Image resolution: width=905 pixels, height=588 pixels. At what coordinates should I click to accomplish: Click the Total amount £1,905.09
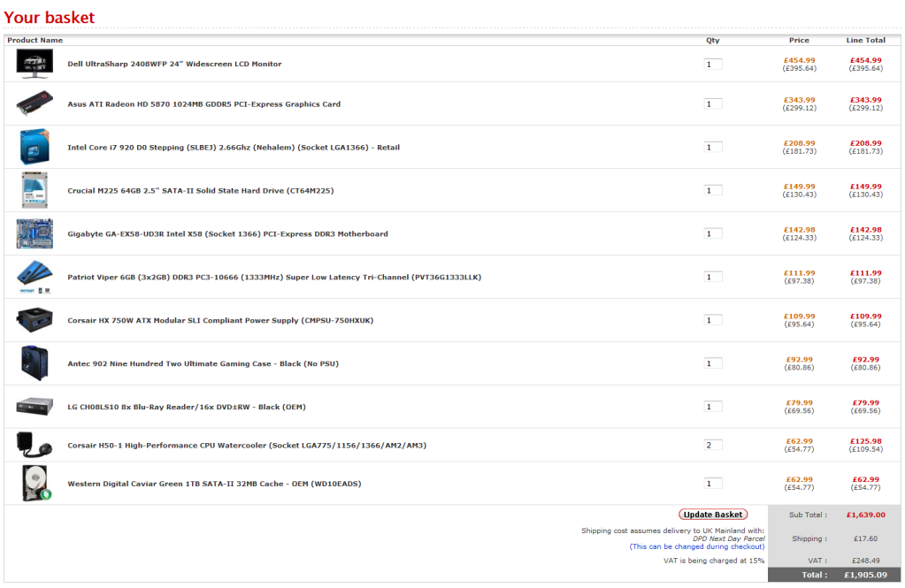866,575
